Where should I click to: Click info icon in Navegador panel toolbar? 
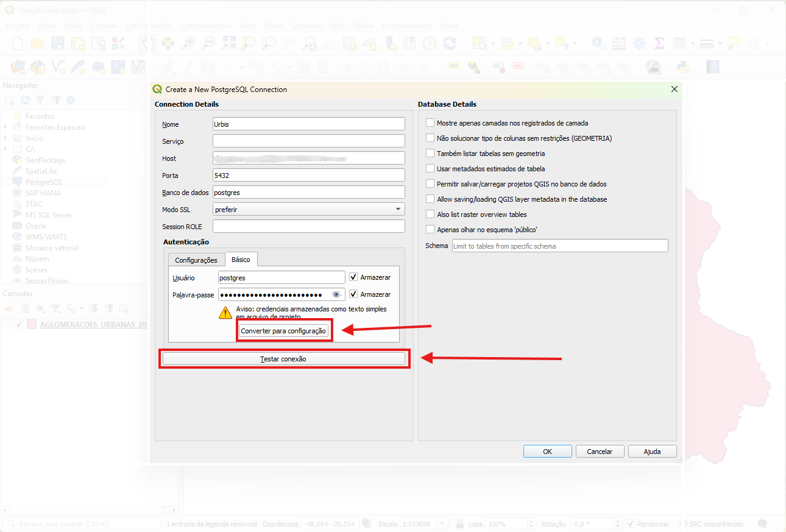tap(71, 99)
